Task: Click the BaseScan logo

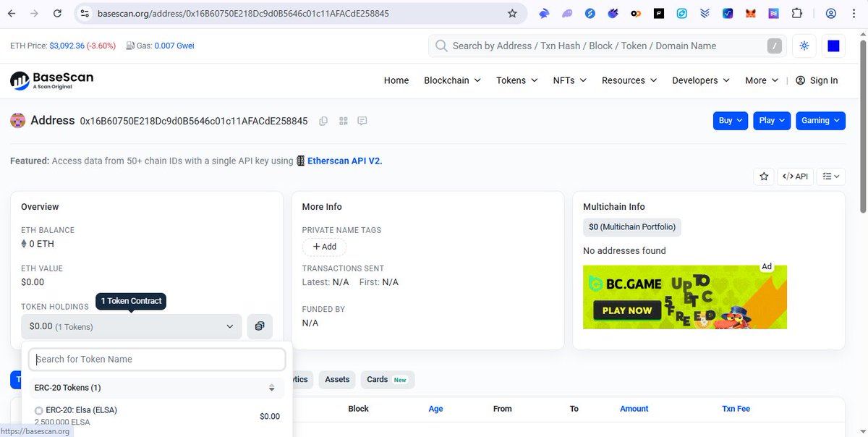Action: [x=51, y=80]
